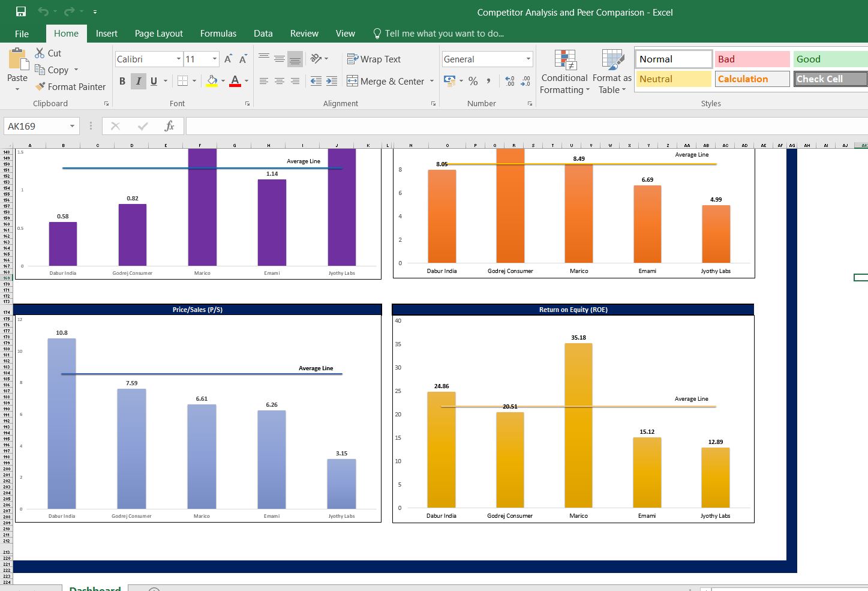Expand Merge & Center dropdown arrow
The image size is (868, 591).
432,81
